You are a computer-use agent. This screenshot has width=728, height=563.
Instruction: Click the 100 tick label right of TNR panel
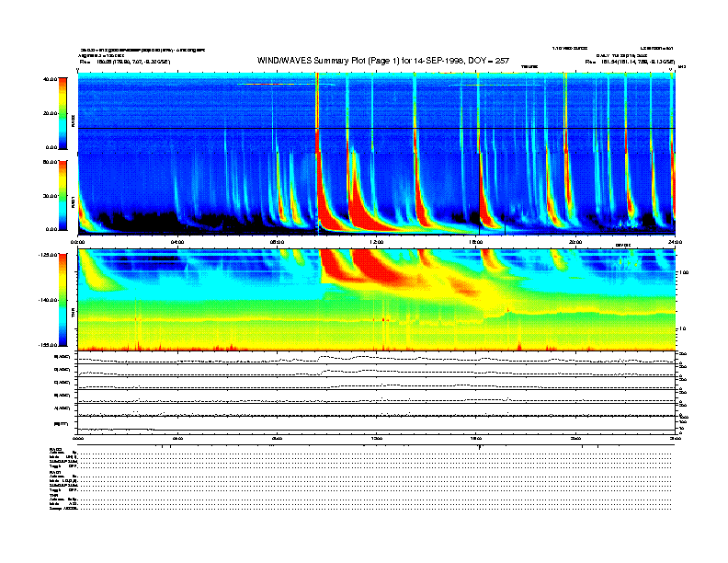(684, 272)
